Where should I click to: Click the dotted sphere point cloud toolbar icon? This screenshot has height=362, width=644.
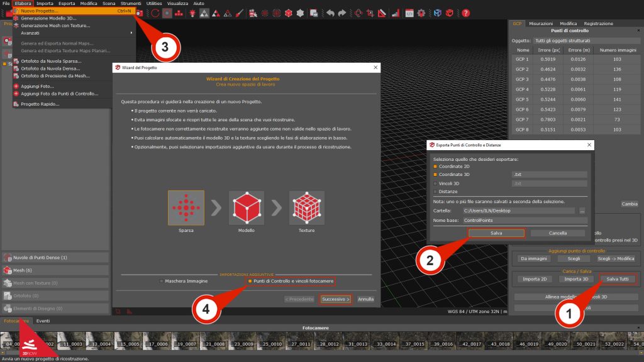(265, 13)
